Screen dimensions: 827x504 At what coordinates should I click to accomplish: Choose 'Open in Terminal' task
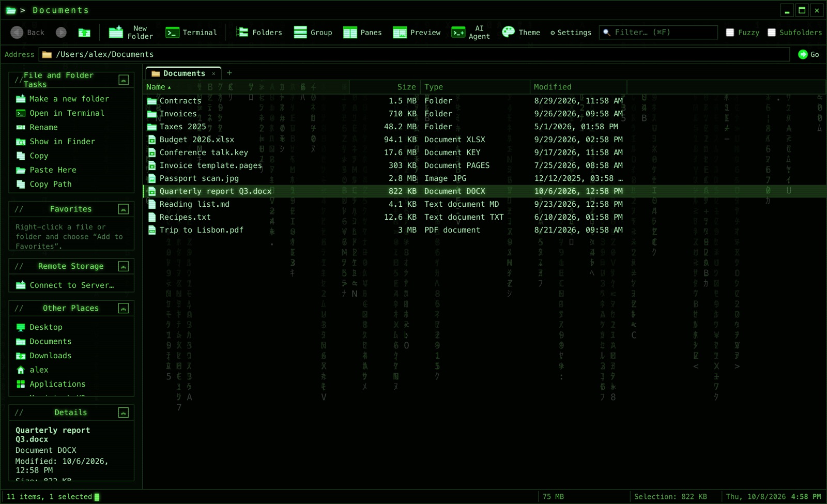click(60, 113)
